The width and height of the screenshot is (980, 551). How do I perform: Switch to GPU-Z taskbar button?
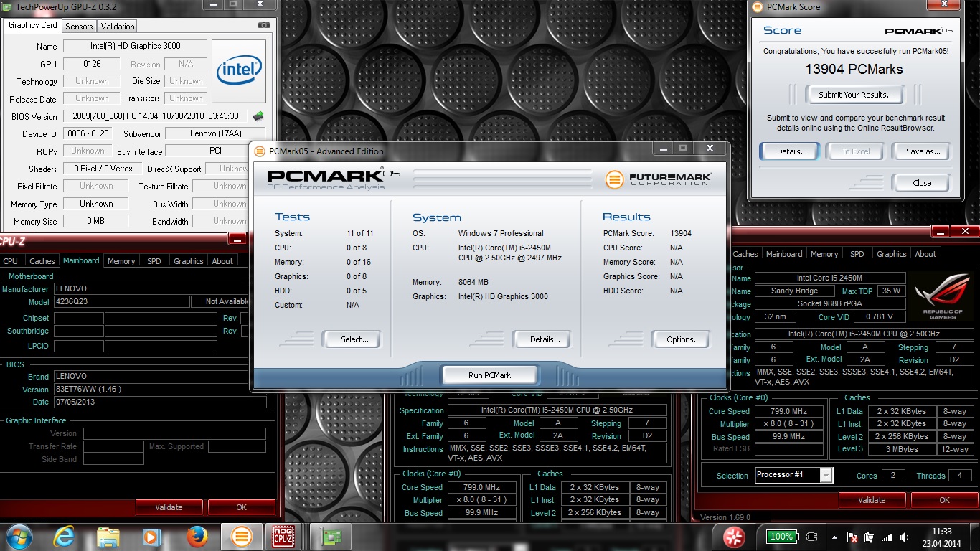[331, 536]
